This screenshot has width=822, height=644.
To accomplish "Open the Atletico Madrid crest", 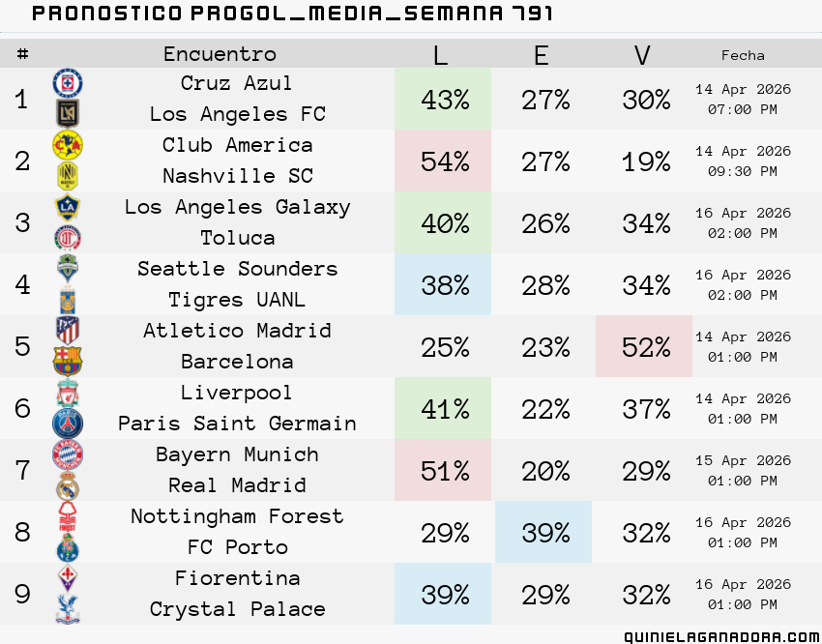I will 68,331.
